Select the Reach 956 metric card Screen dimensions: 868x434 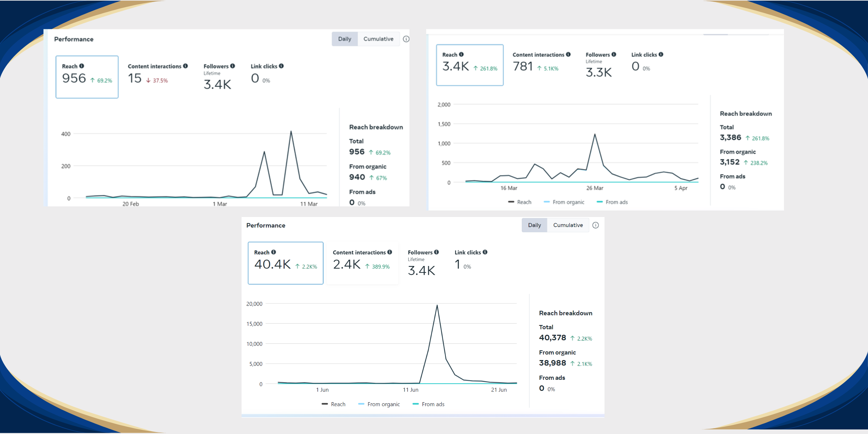point(87,77)
